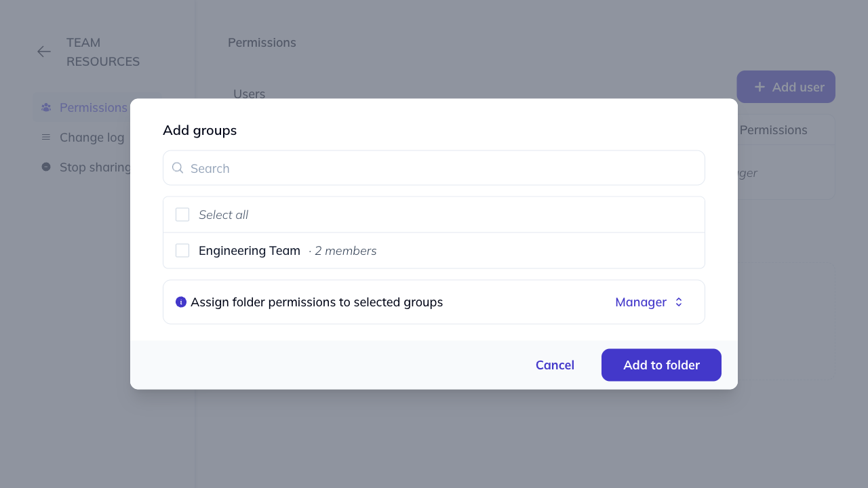Click the list icon beside Change log
The height and width of the screenshot is (488, 868).
(x=45, y=137)
